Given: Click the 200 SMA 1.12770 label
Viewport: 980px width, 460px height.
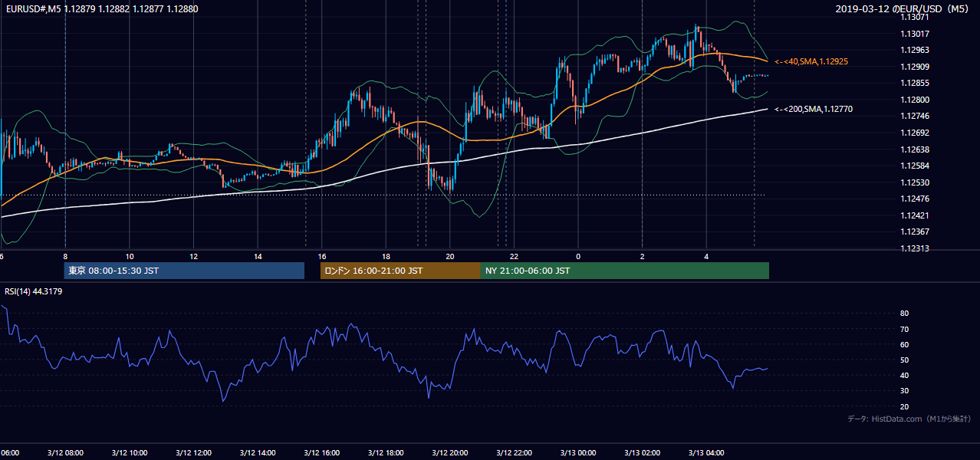Looking at the screenshot, I should [814, 110].
